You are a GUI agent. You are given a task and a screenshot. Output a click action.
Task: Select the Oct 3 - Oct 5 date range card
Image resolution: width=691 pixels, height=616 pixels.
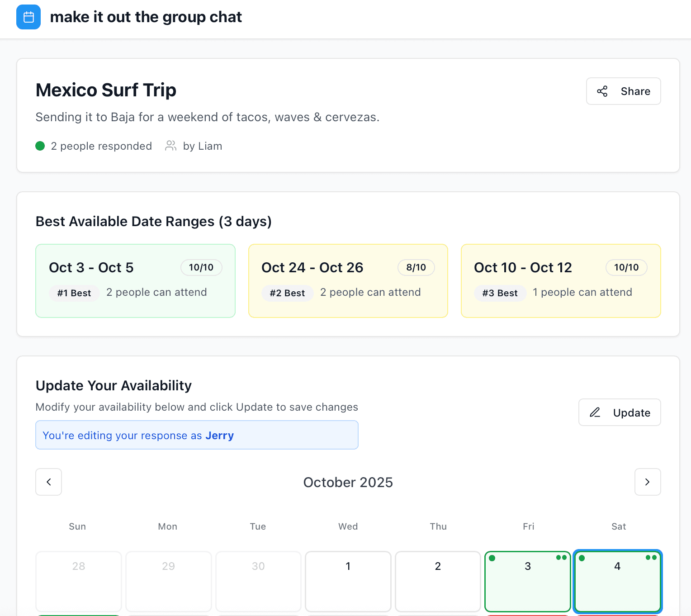135,281
